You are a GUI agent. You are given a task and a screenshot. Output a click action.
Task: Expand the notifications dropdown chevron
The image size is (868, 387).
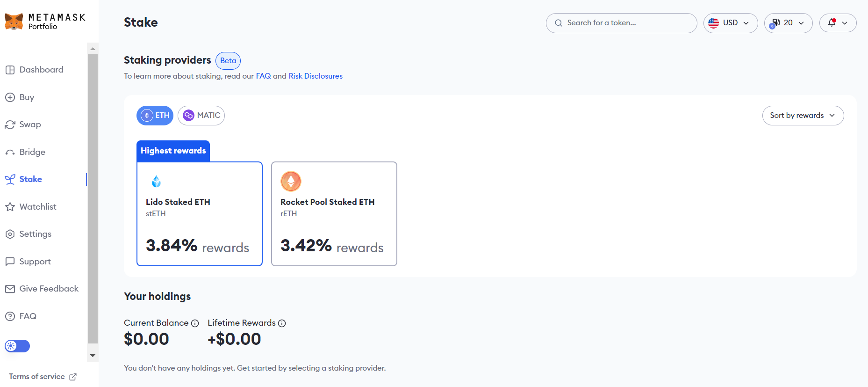(x=845, y=23)
